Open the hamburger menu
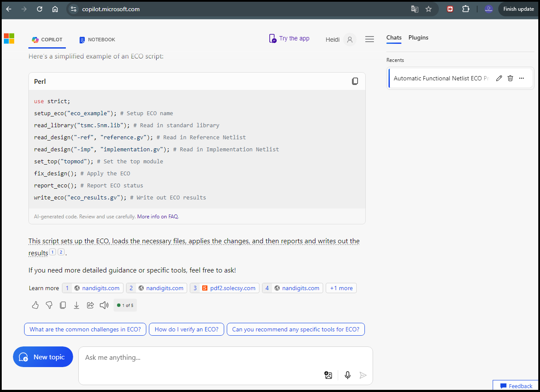This screenshot has height=392, width=540. point(369,40)
